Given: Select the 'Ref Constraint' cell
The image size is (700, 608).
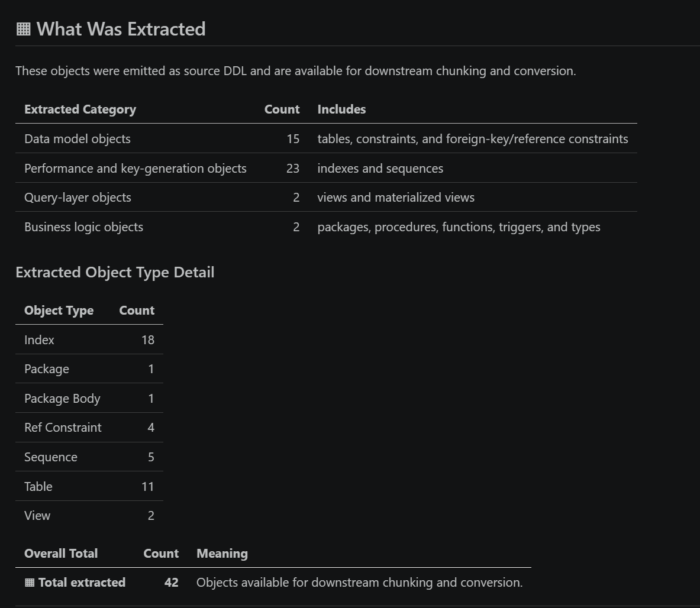Looking at the screenshot, I should (63, 428).
